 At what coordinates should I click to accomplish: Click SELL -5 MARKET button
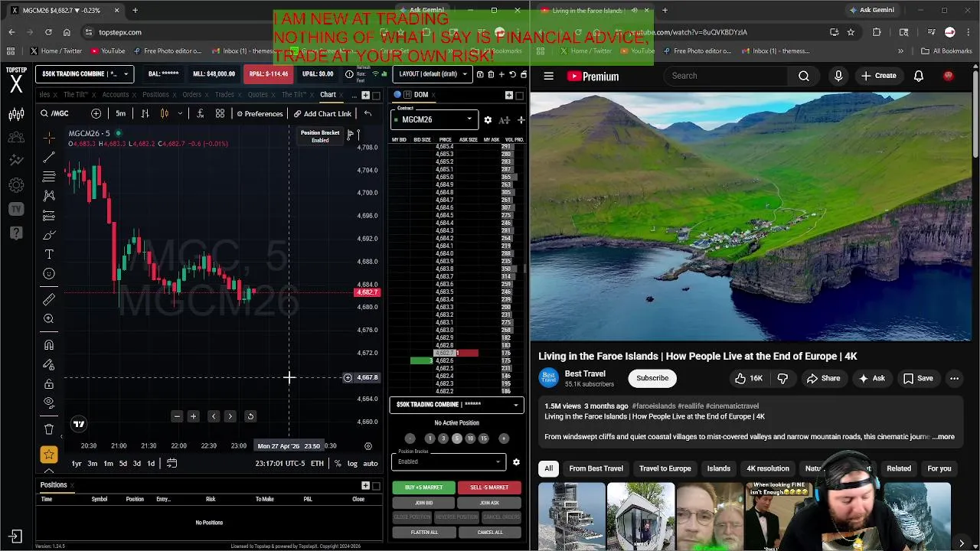[x=489, y=487]
